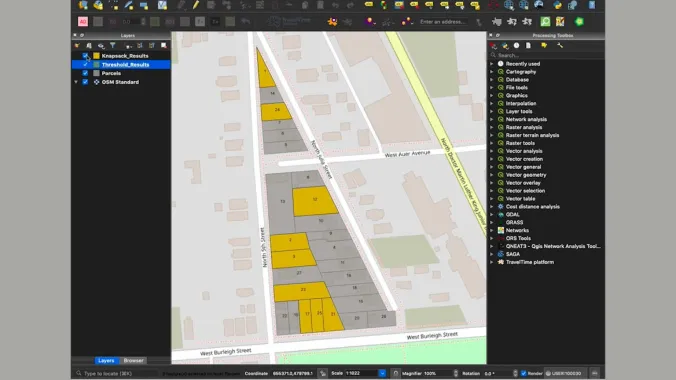Expand all layers in Layers panel
The width and height of the screenshot is (676, 380).
coord(140,45)
